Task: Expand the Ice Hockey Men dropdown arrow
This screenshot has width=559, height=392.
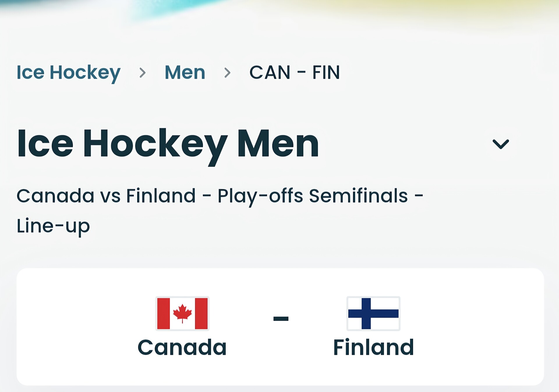Action: coord(500,144)
